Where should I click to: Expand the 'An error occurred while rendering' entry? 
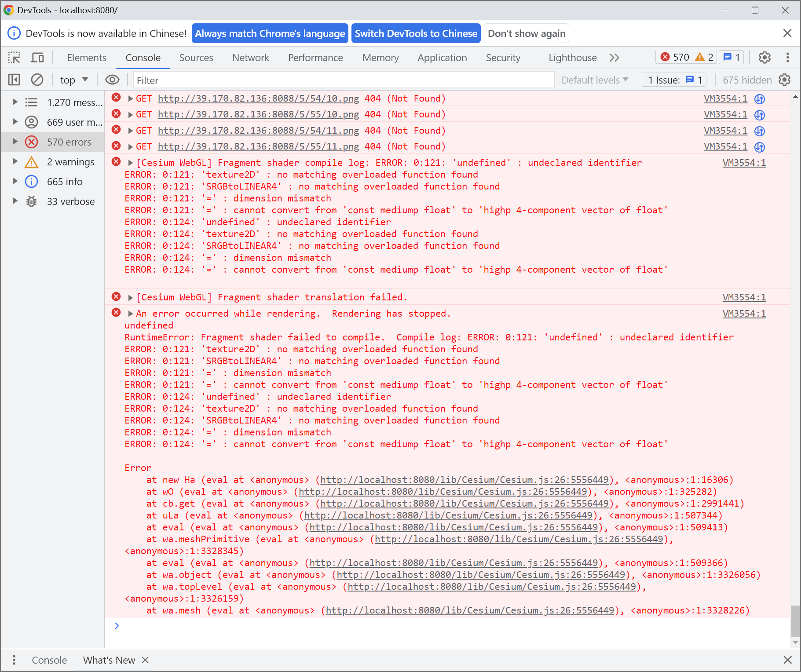131,314
